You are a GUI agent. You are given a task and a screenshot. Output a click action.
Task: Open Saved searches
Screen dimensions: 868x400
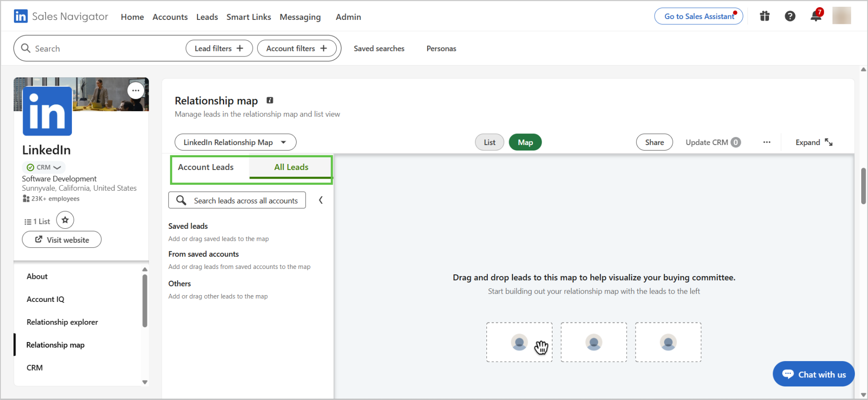tap(379, 48)
